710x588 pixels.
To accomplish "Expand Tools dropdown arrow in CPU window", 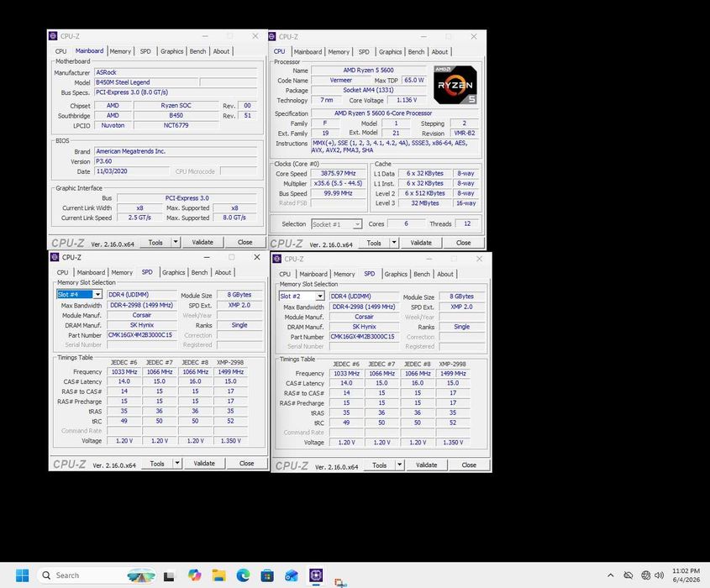I will [x=394, y=243].
